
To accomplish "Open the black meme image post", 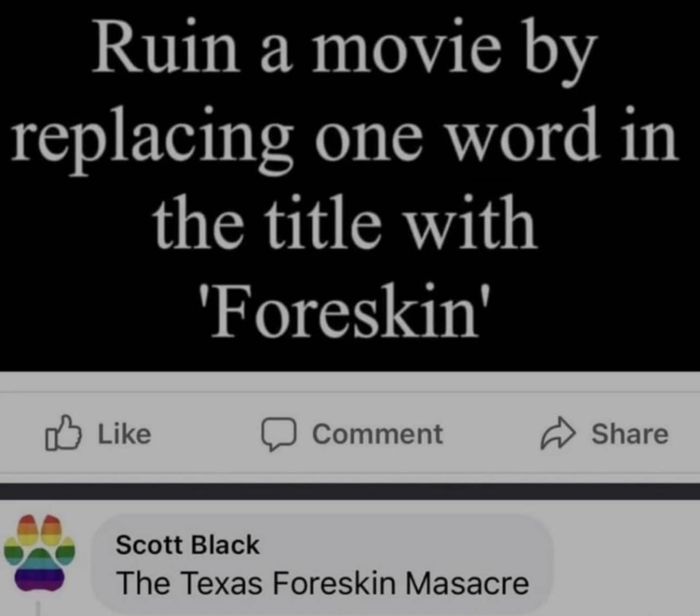I will [x=350, y=186].
